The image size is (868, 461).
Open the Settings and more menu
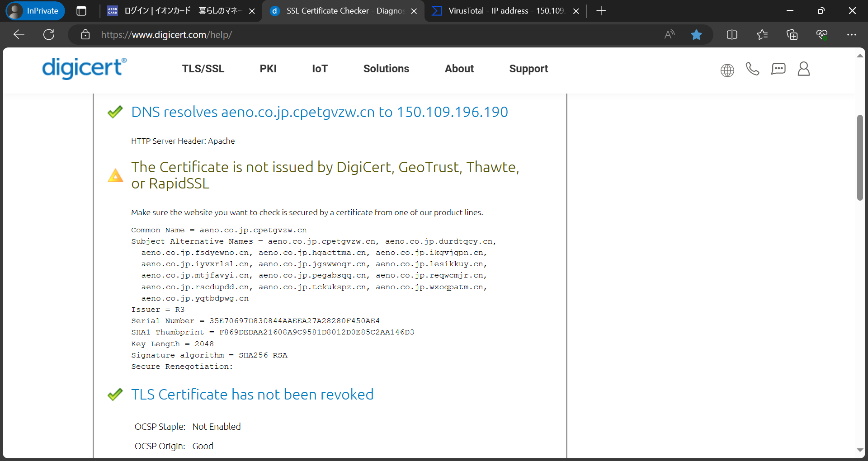852,35
